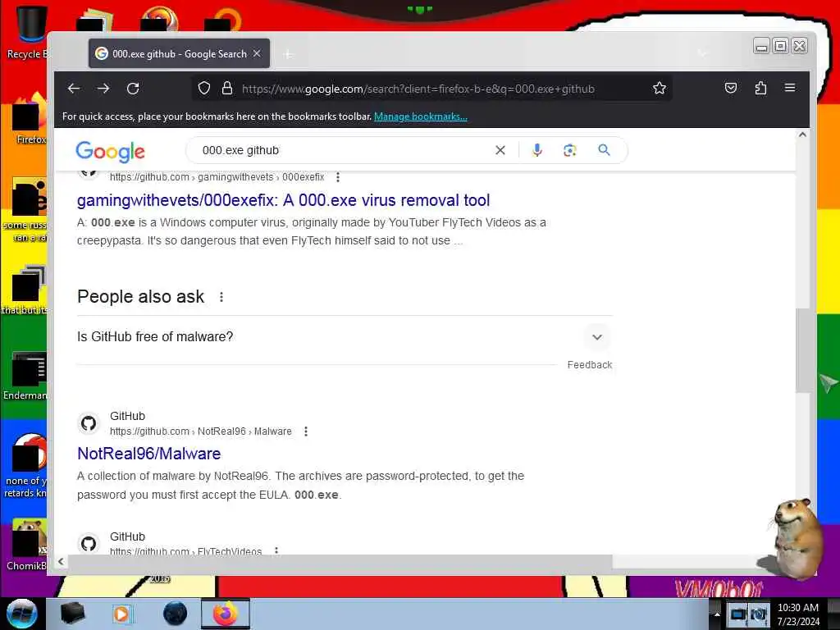Click the Google search input field
Screen dimensions: 840x630
point(343,151)
